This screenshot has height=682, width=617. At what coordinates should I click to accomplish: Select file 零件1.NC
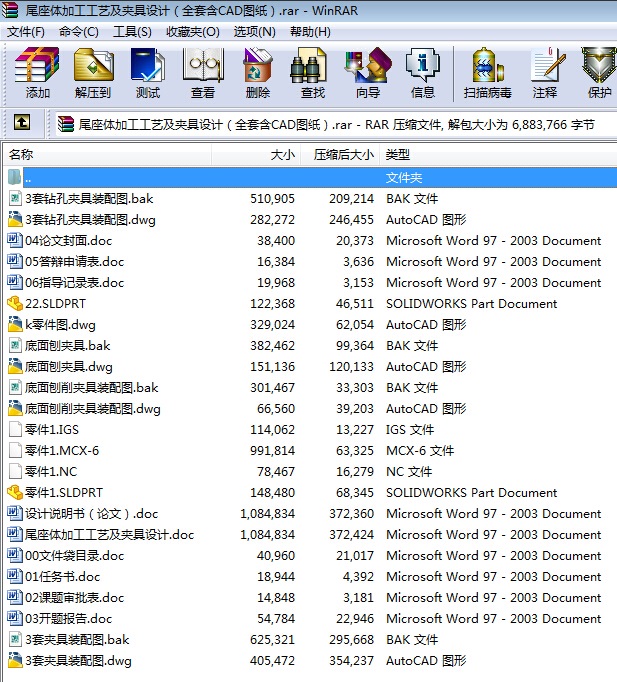(x=51, y=471)
